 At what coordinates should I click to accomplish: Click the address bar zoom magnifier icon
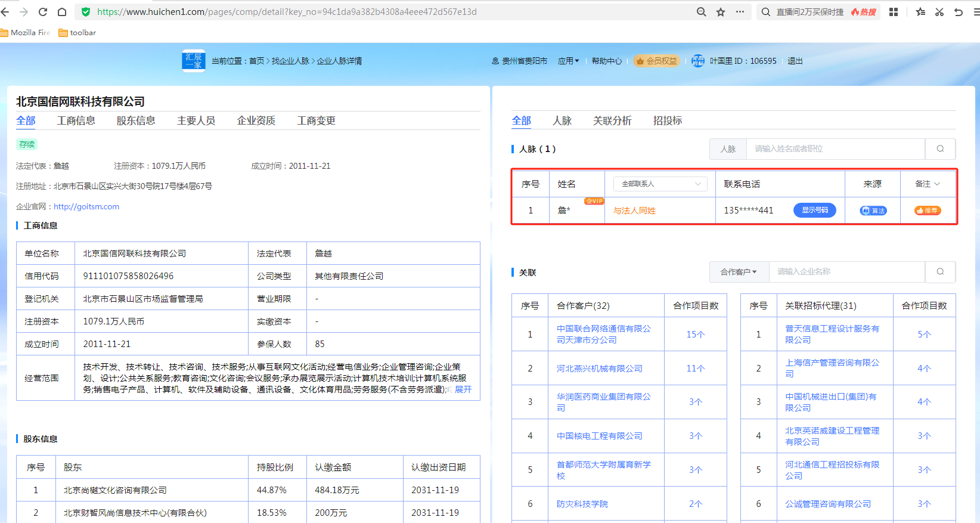(702, 12)
